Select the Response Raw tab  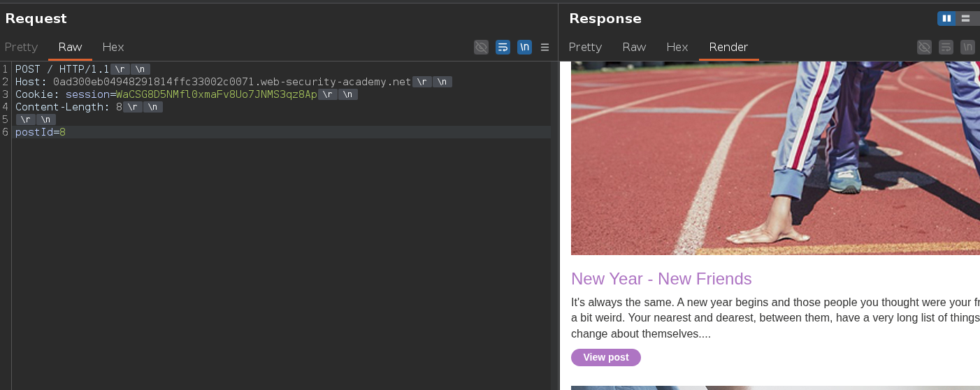coord(634,47)
